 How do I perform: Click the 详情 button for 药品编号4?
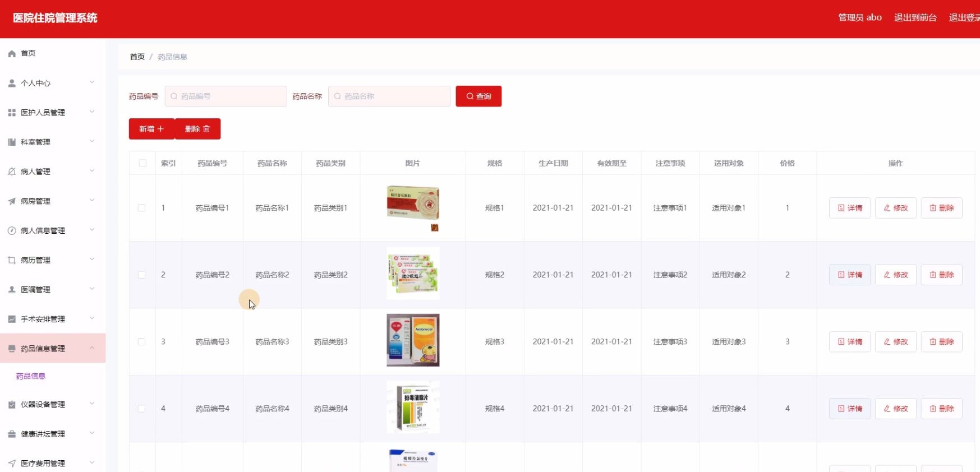click(850, 409)
